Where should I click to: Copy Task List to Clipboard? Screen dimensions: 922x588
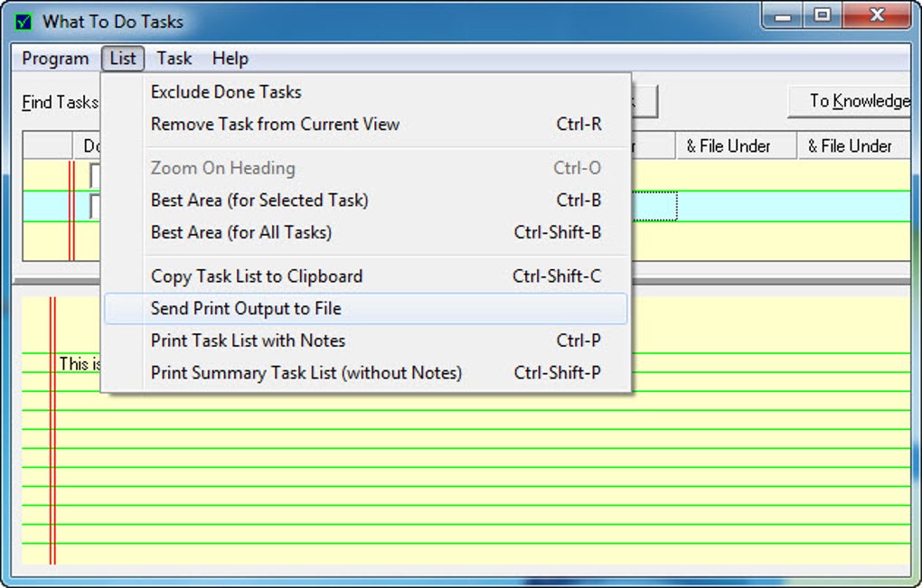257,276
